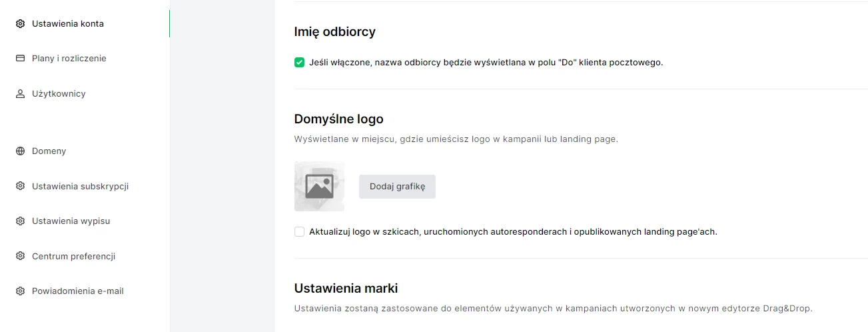This screenshot has width=868, height=332.
Task: Open Ustawienia subskrypcji settings
Action: coord(80,186)
